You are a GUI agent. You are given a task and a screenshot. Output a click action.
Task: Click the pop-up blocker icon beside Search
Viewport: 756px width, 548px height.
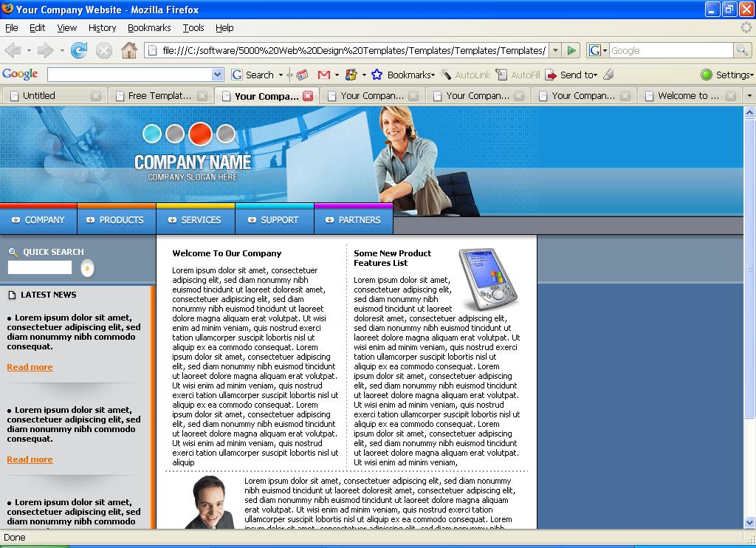(x=302, y=75)
